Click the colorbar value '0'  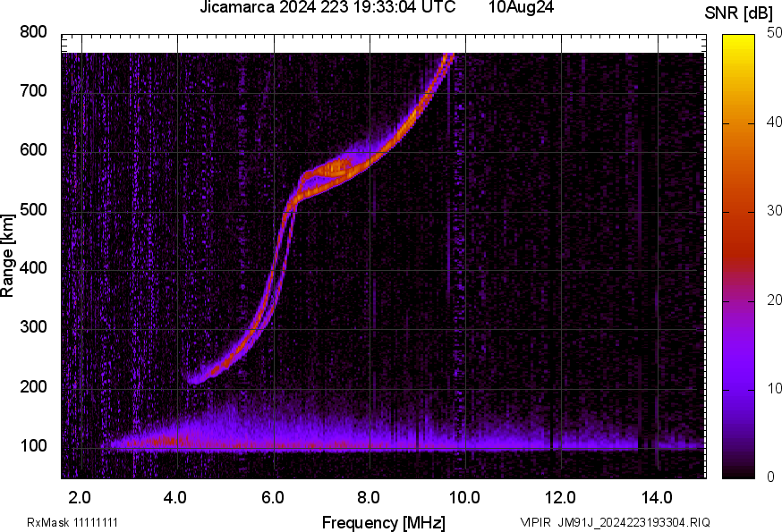click(771, 477)
